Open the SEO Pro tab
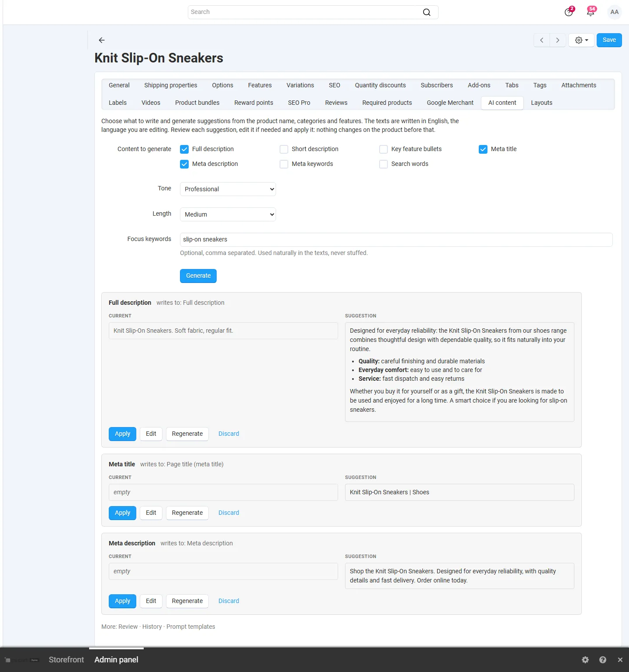 click(x=299, y=103)
